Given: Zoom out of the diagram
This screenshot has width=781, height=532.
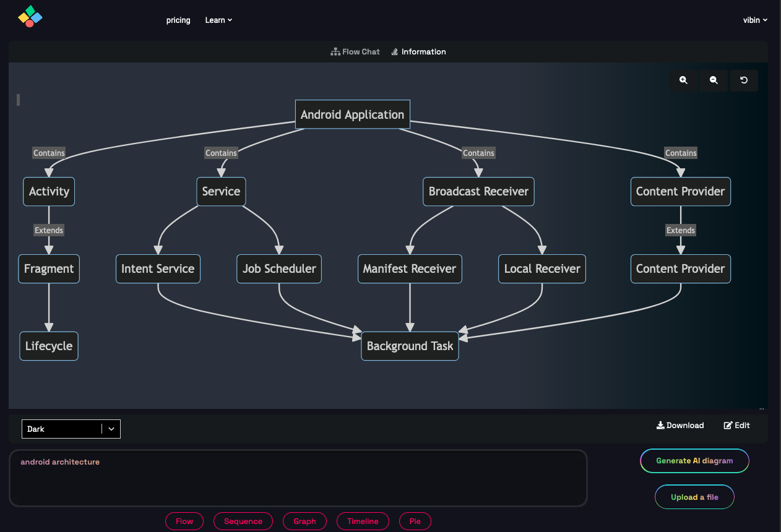Looking at the screenshot, I should [x=714, y=80].
